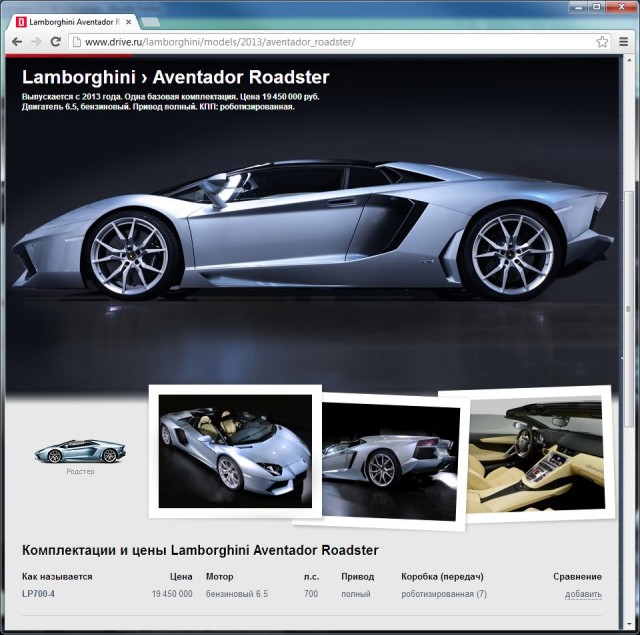
Task: Open a new tab with the new-tab button
Action: [150, 22]
